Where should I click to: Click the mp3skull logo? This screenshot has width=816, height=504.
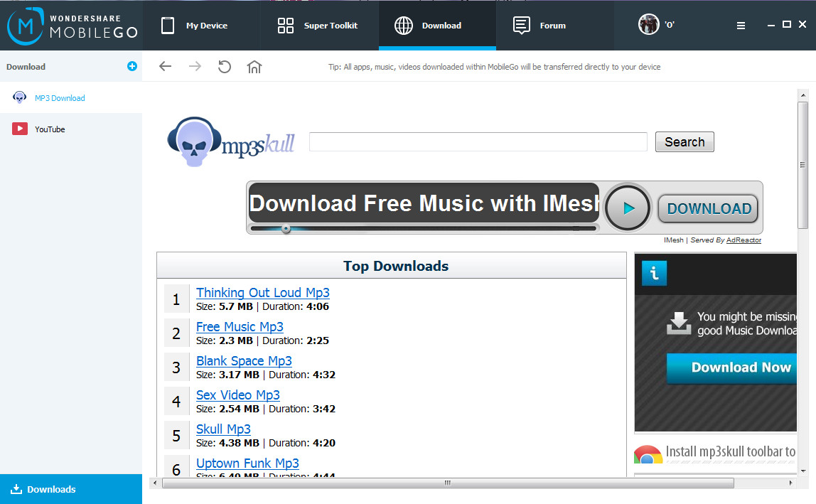[230, 141]
